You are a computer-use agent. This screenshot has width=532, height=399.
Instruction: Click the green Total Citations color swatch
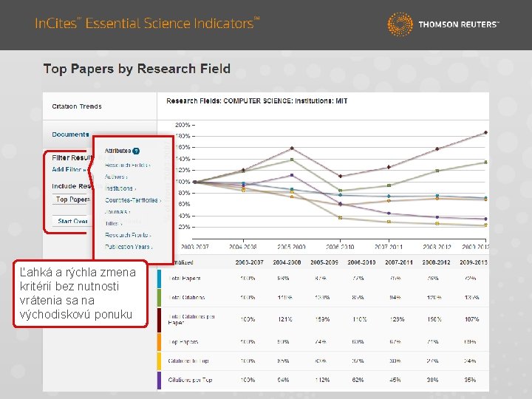click(x=159, y=298)
